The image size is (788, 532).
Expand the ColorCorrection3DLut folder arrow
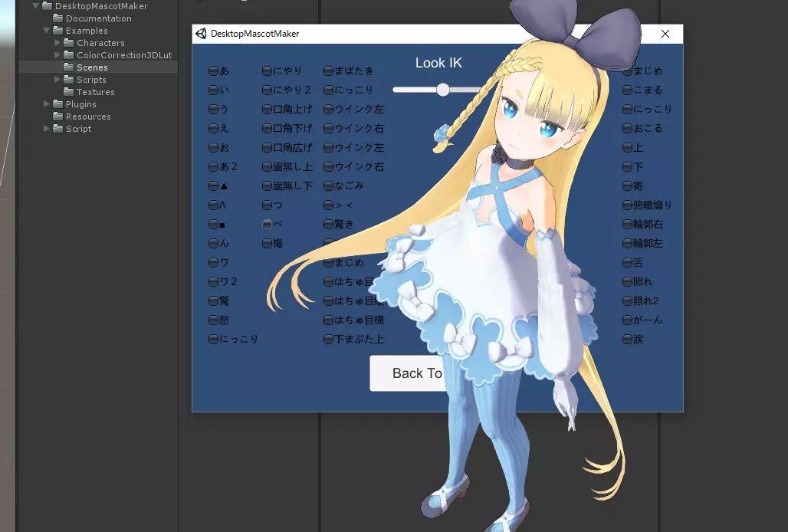coord(57,55)
